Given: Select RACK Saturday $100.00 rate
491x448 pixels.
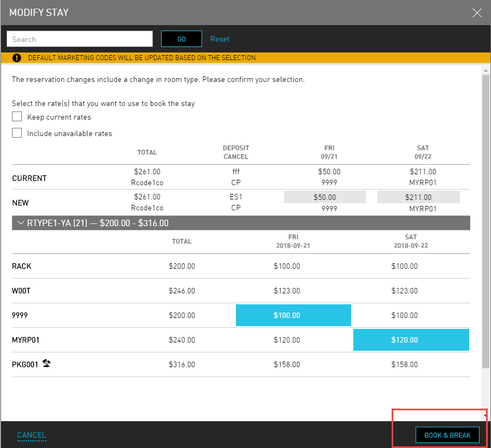Looking at the screenshot, I should [404, 266].
